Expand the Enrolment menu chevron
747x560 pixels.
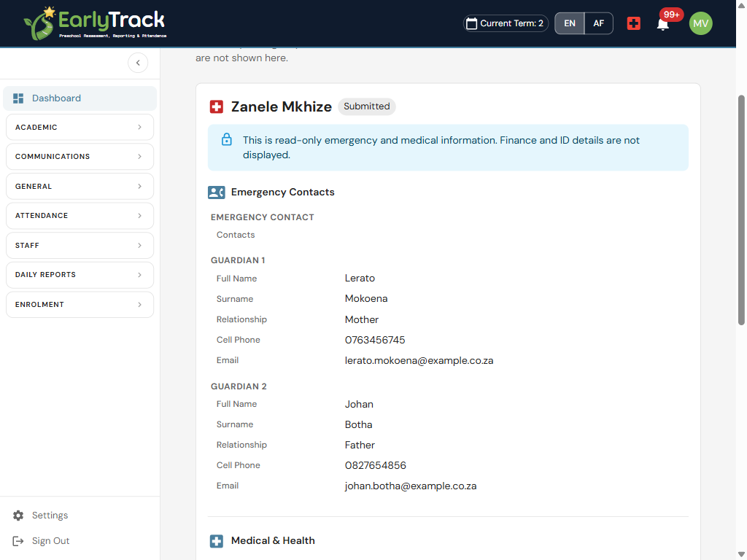tap(139, 304)
